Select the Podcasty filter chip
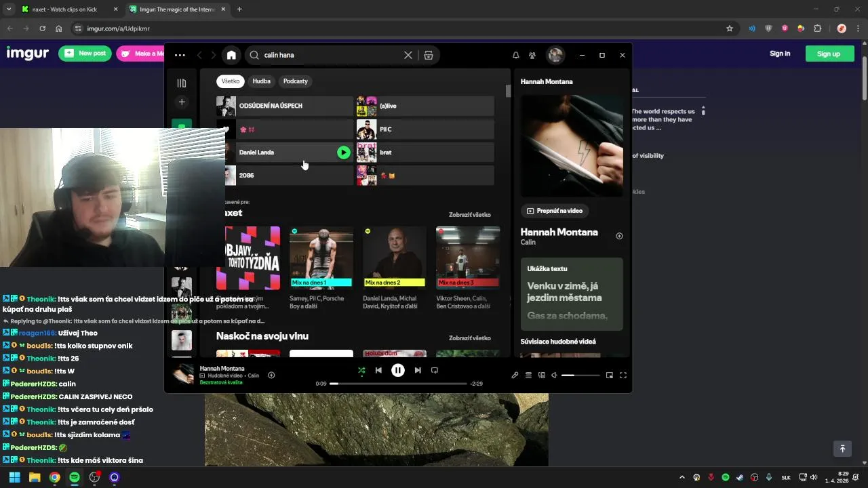This screenshot has width=868, height=488. click(x=296, y=81)
